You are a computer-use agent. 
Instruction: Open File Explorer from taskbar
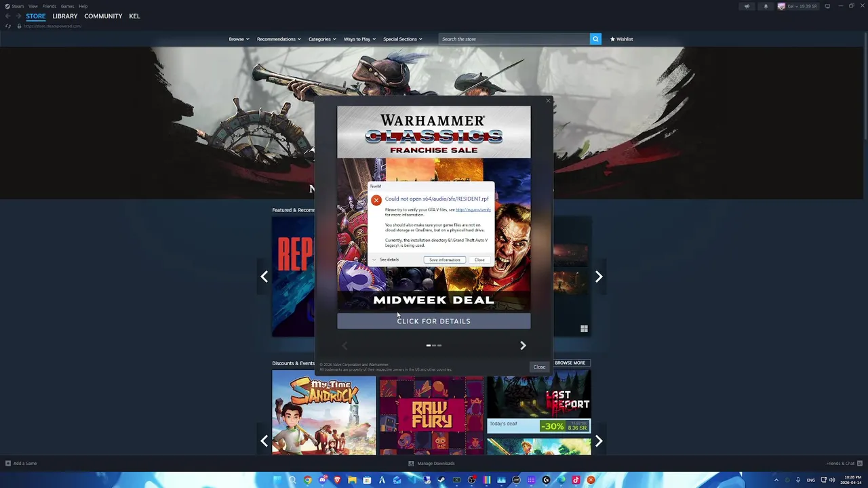[352, 480]
